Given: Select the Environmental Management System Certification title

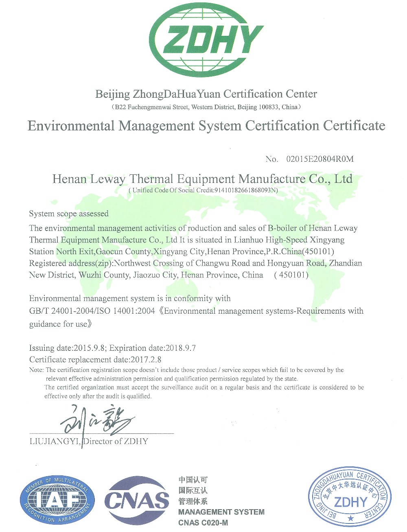Looking at the screenshot, I should [x=206, y=125].
